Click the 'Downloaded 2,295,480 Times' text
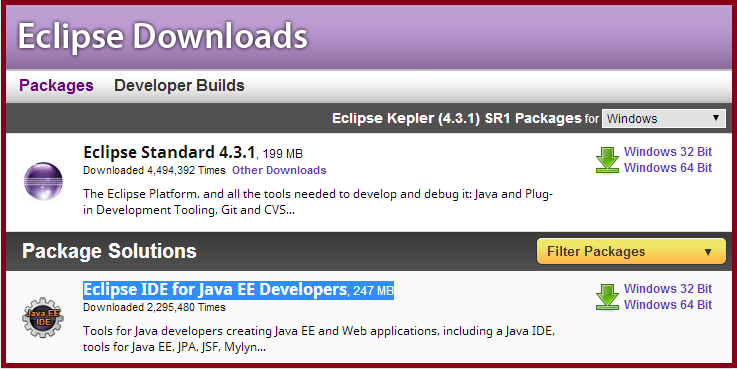Screen dimensions: 737x369 pyautogui.click(x=154, y=307)
